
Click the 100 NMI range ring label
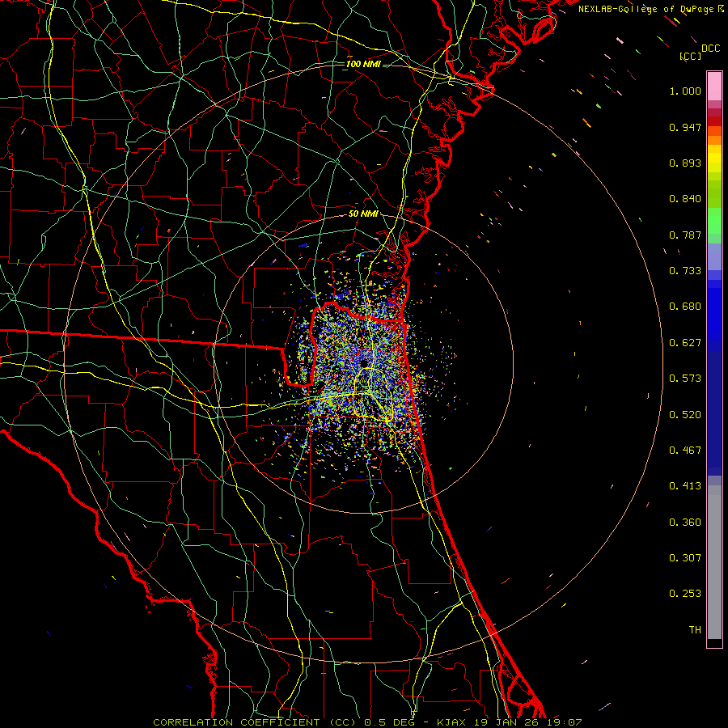tap(363, 64)
